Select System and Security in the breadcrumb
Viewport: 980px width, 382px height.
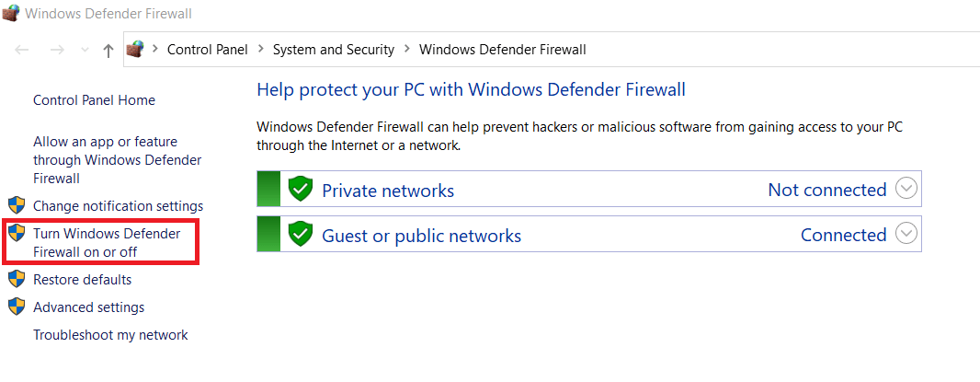tap(333, 50)
